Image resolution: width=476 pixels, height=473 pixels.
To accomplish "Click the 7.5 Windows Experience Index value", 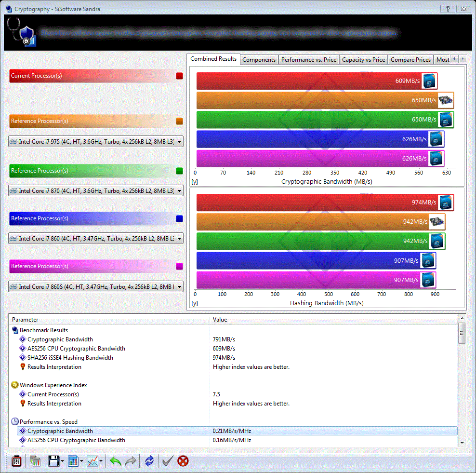I will click(x=216, y=394).
